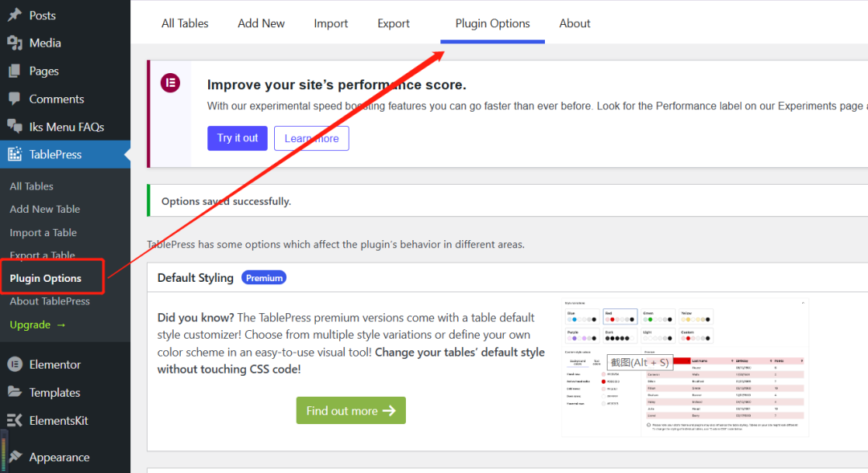Switch to the About tab
Screen dimensions: 868x473
[x=575, y=23]
